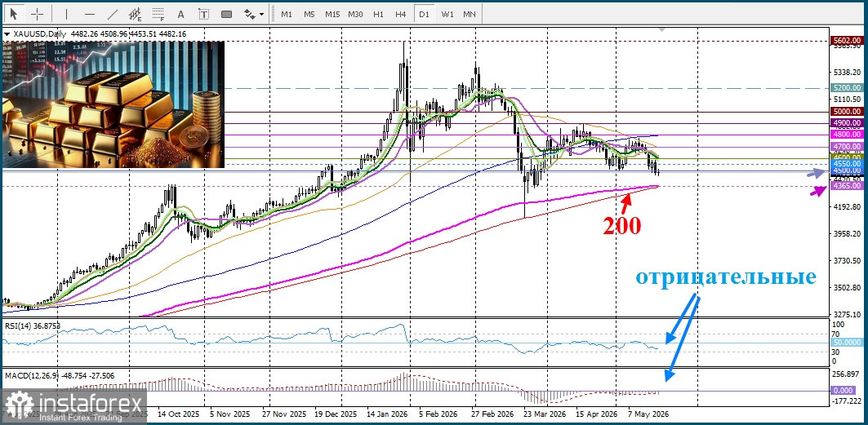The image size is (868, 425).
Task: Select the trendline drawing tool
Action: [x=113, y=14]
